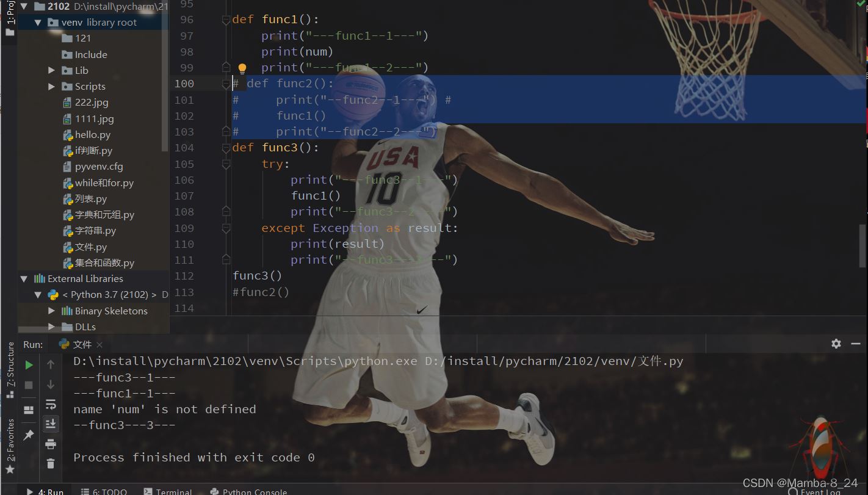Hide the Run tool window with the minus icon
The image size is (868, 495).
(x=856, y=344)
